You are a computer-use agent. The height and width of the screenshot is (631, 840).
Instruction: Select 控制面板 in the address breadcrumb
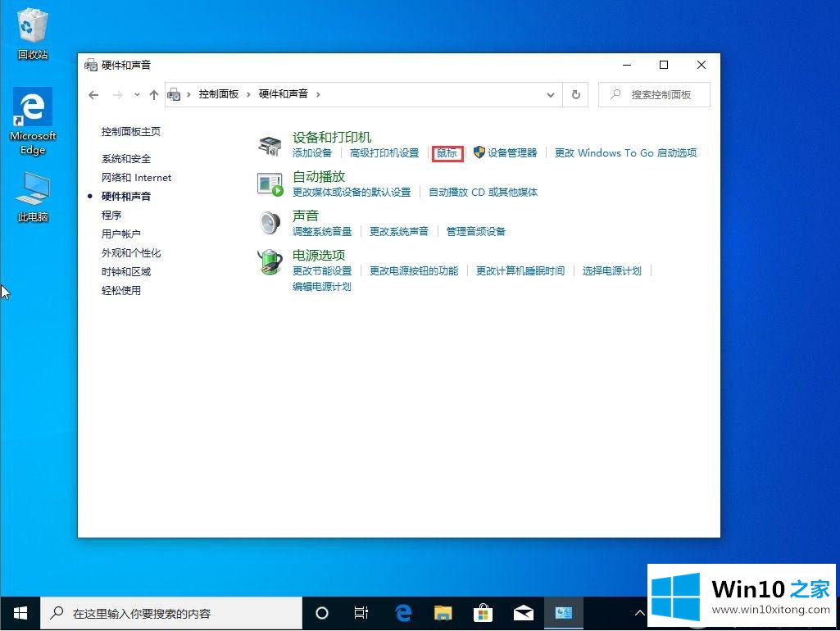click(219, 94)
